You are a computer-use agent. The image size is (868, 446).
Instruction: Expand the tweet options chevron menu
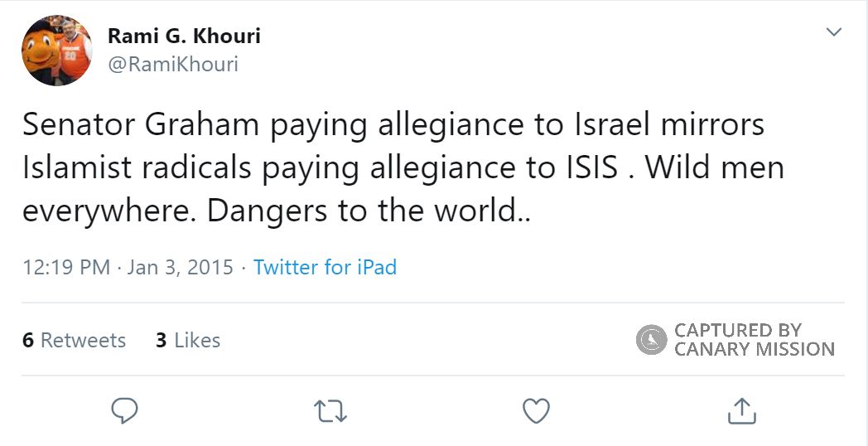pyautogui.click(x=834, y=32)
